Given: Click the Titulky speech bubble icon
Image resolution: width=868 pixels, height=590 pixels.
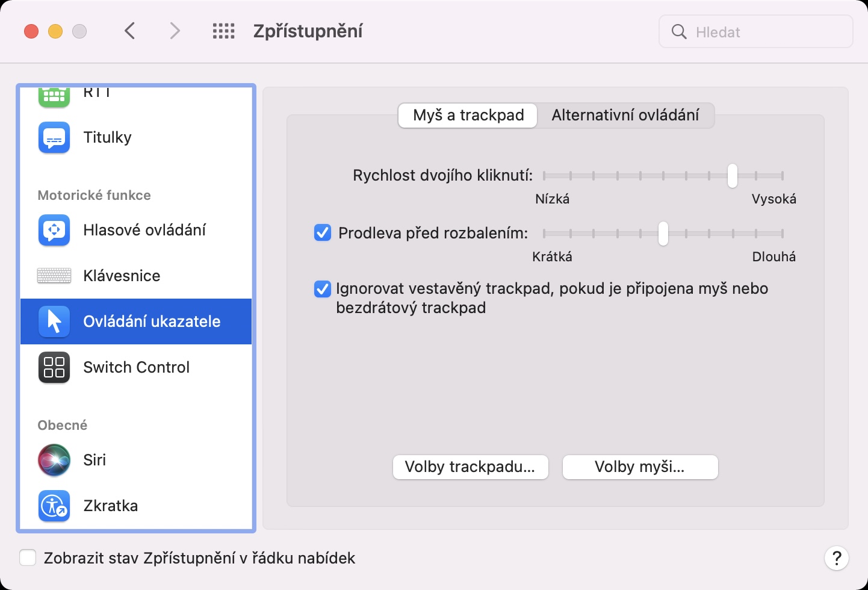Looking at the screenshot, I should (x=54, y=137).
